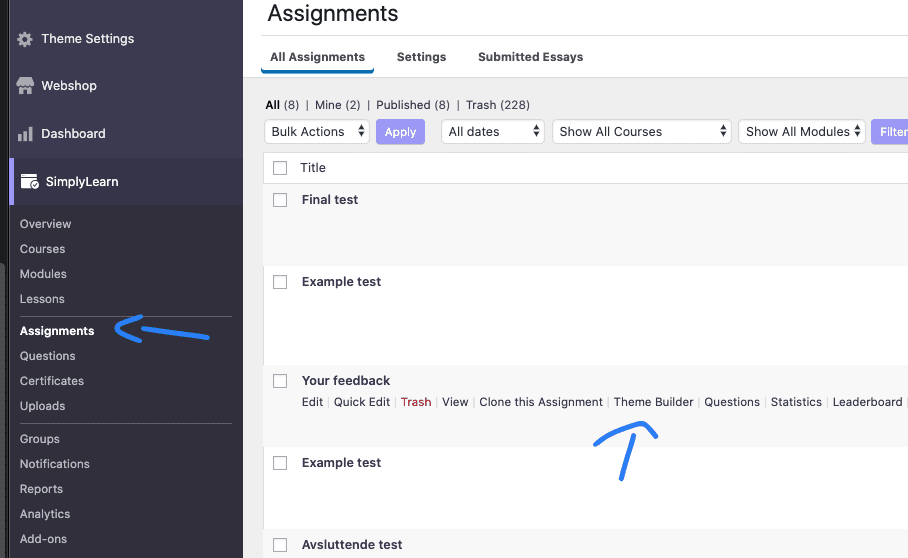Open the Settings tab

(421, 57)
